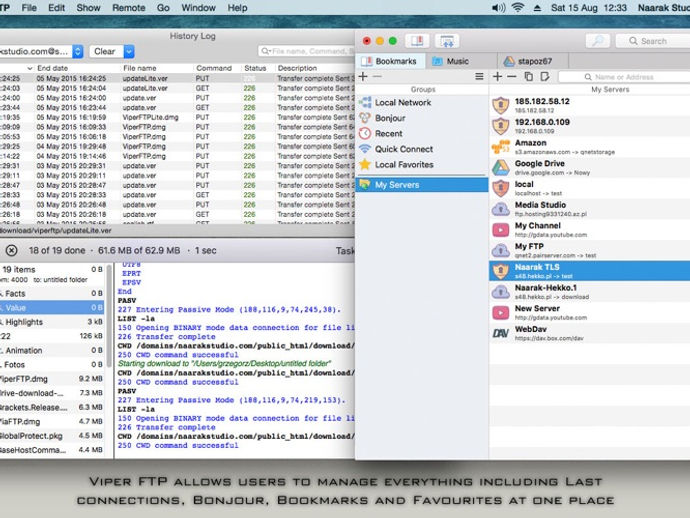
Task: Select the My Servers group
Action: [422, 185]
